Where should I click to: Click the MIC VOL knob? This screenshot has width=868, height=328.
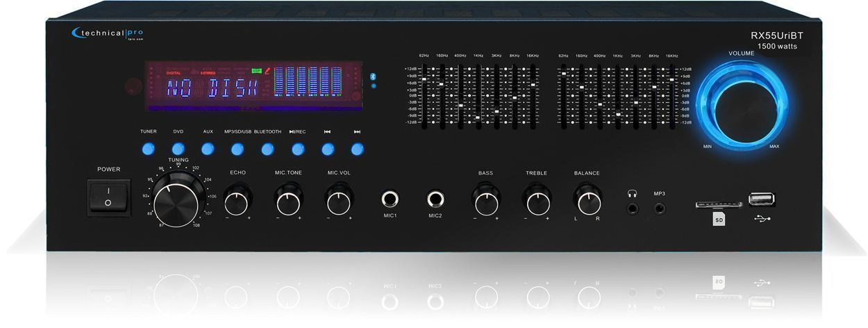(x=338, y=201)
